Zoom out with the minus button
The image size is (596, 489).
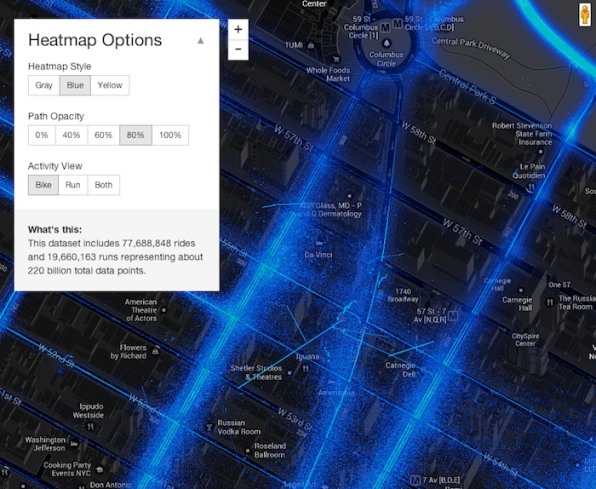tap(238, 49)
